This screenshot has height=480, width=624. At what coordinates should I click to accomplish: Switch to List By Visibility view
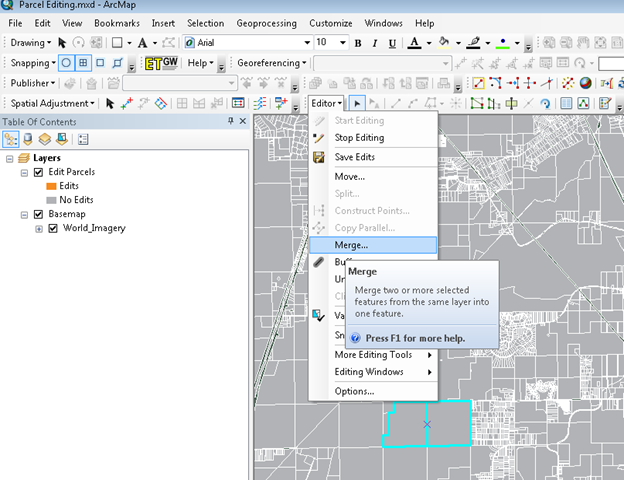[45, 139]
